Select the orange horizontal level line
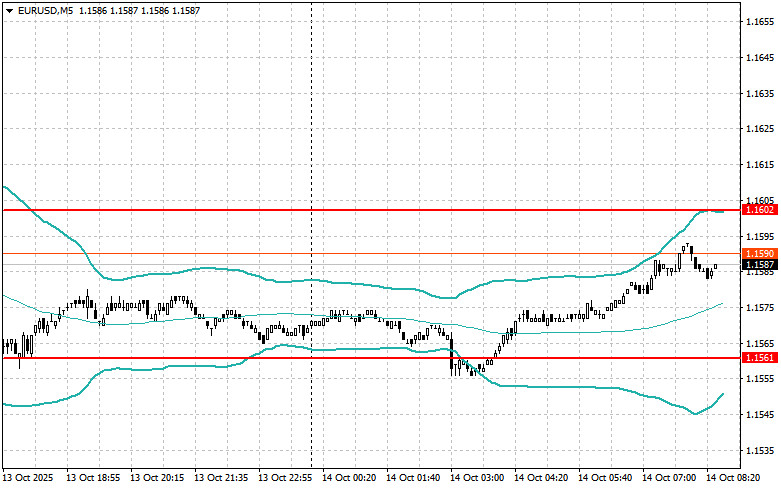 tap(372, 253)
